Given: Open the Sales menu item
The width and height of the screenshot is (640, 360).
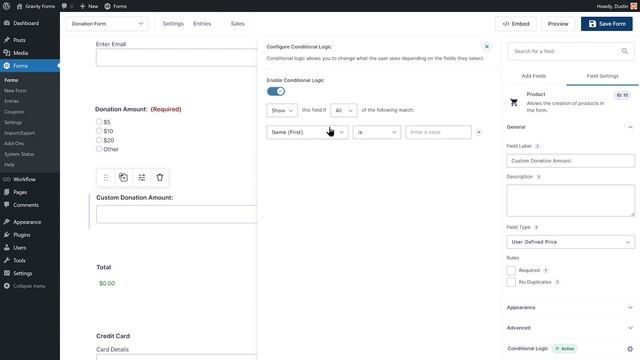Looking at the screenshot, I should [238, 24].
